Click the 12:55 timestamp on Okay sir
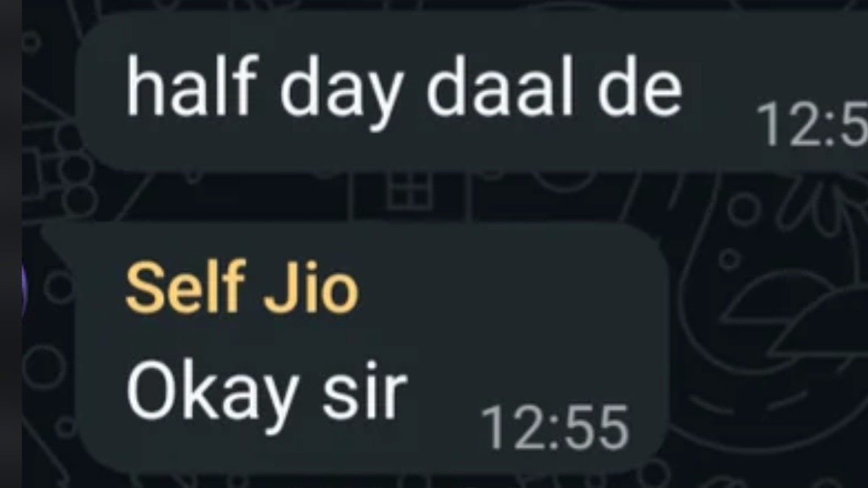Viewport: 868px width, 488px height. pyautogui.click(x=555, y=428)
